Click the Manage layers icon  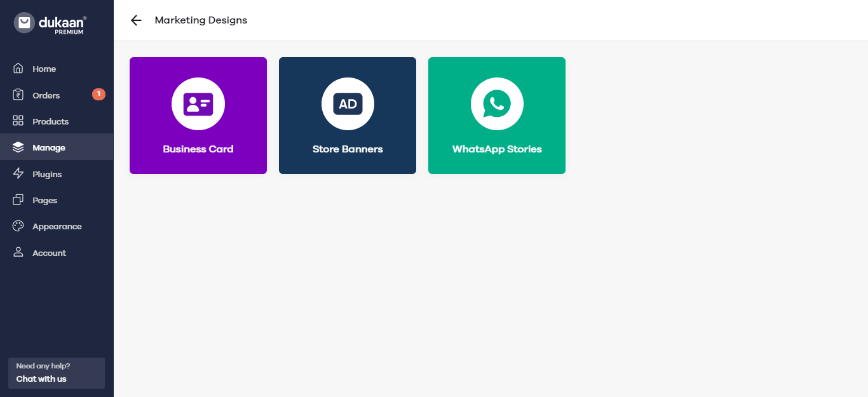click(18, 147)
